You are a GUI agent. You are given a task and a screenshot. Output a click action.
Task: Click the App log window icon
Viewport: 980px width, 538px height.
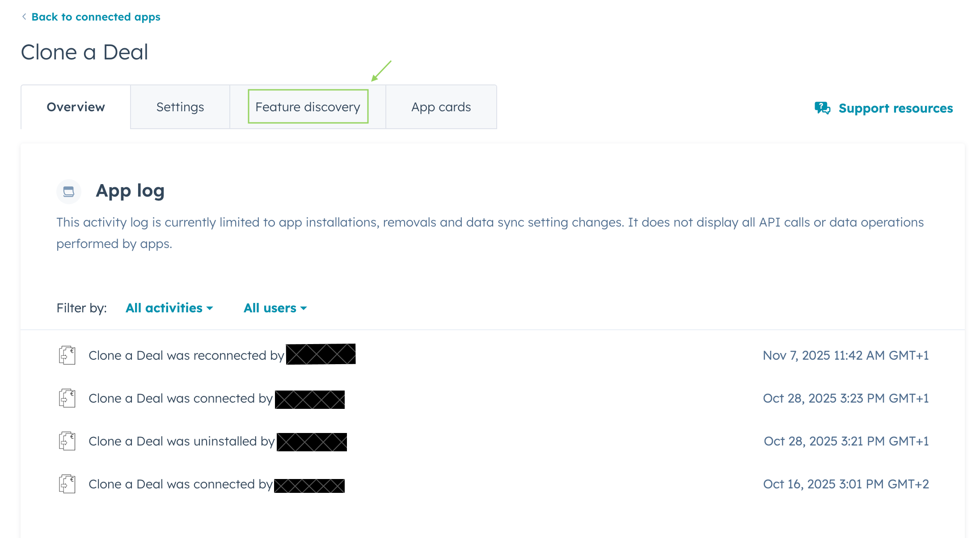click(68, 192)
